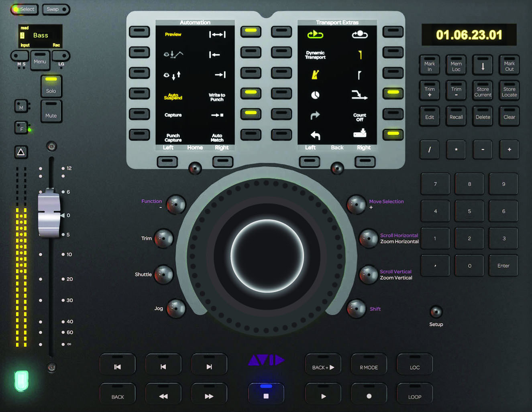Click the Mem Loc button

point(456,65)
